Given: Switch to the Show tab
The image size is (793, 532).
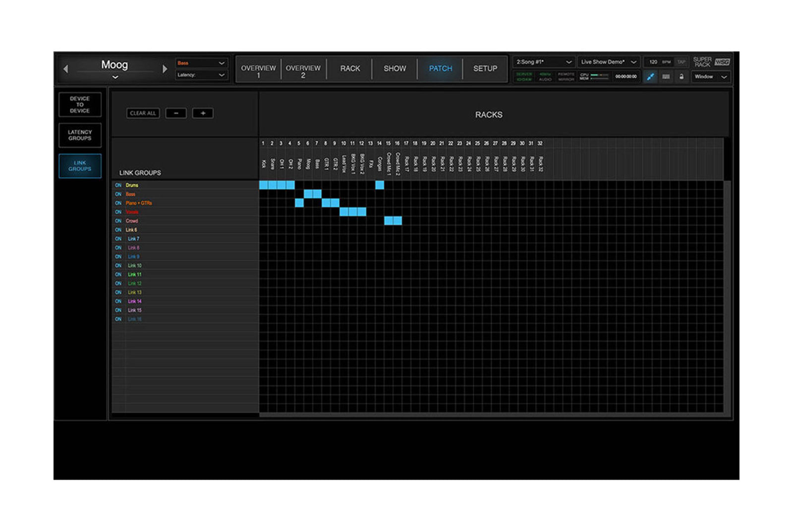Looking at the screenshot, I should point(395,69).
